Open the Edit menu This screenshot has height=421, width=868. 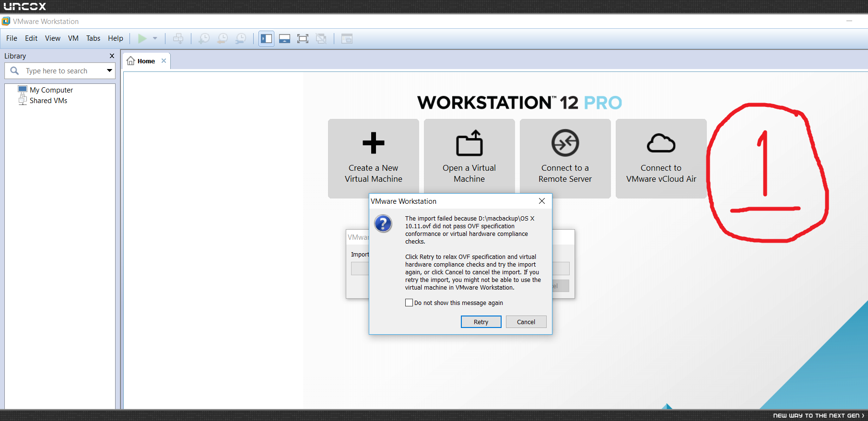click(31, 38)
